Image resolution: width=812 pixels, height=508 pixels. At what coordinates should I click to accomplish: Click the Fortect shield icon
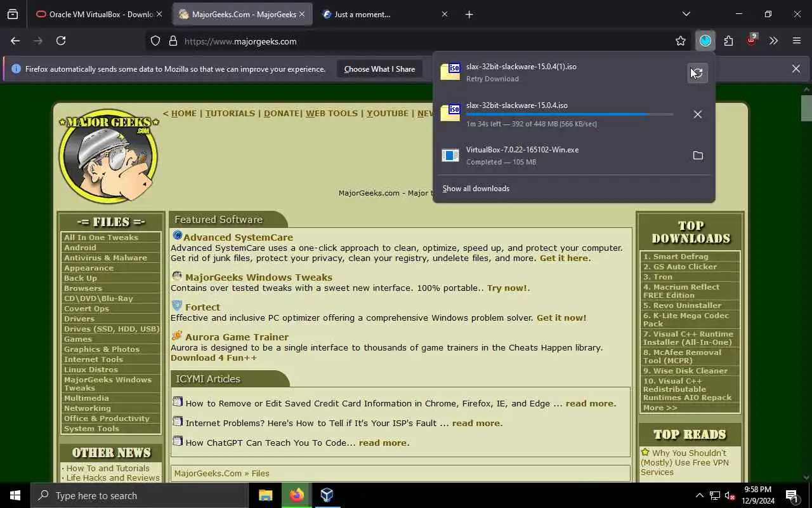pos(177,305)
